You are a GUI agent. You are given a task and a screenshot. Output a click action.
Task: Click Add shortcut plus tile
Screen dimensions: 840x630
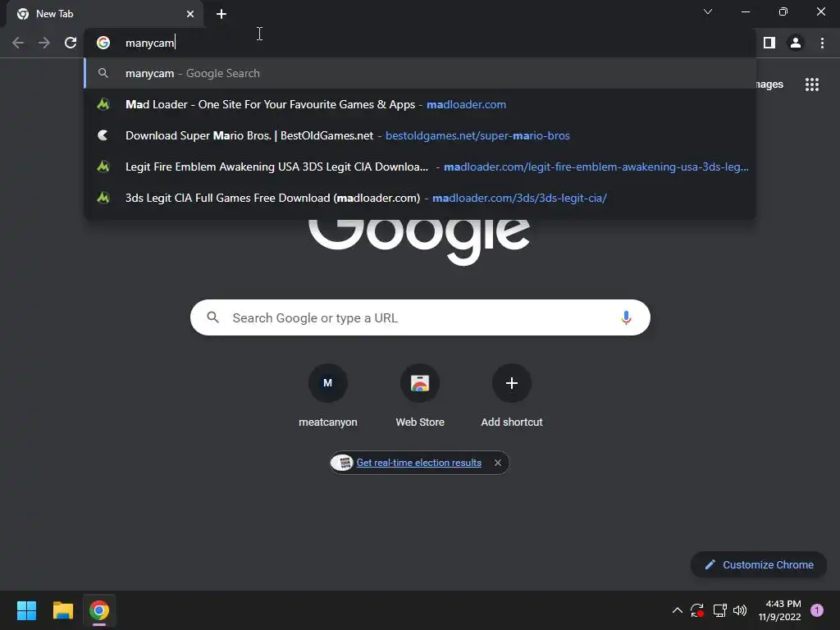512,395
